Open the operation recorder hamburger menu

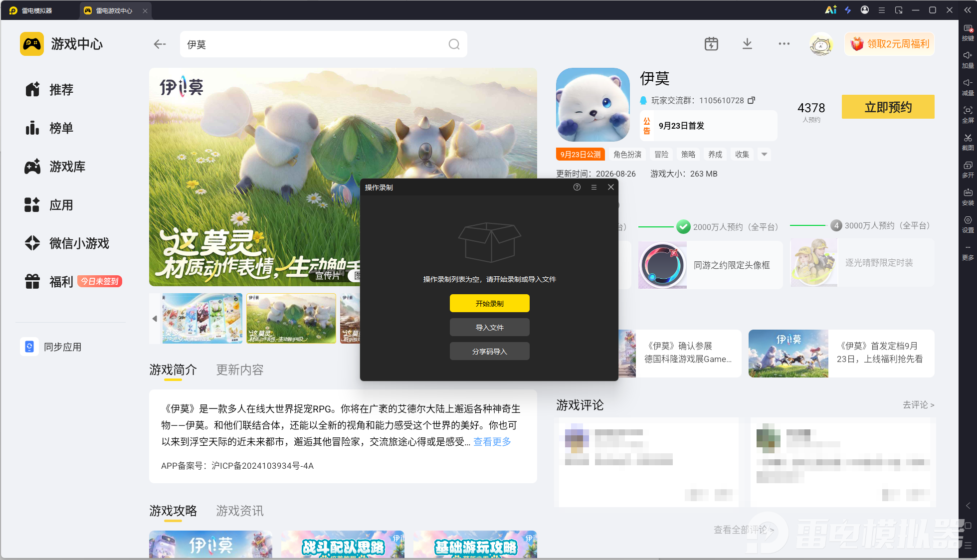pos(594,187)
